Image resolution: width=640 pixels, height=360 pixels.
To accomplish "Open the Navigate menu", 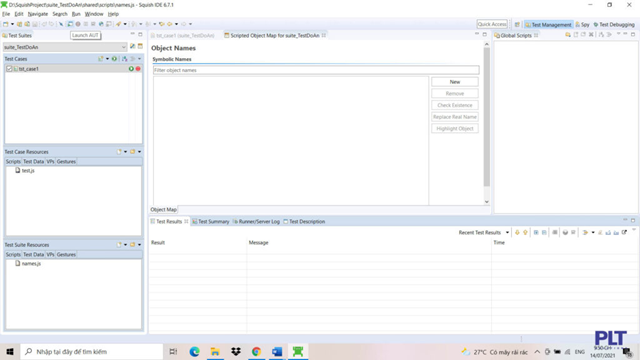I will pyautogui.click(x=38, y=14).
